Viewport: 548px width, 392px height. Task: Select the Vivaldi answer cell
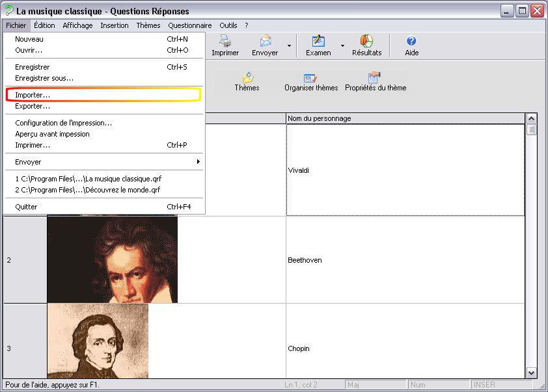point(405,170)
